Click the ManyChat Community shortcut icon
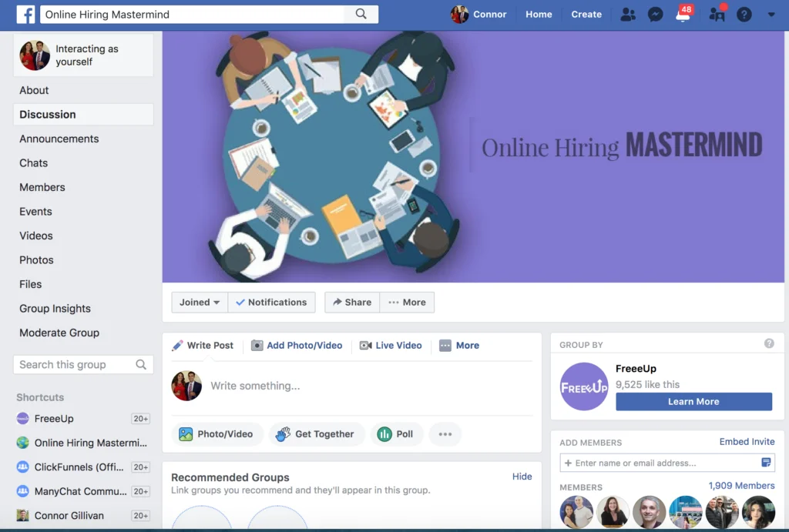 (x=22, y=490)
